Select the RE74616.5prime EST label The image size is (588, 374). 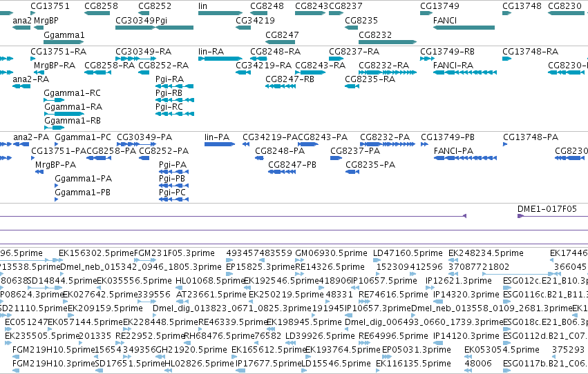tap(393, 295)
